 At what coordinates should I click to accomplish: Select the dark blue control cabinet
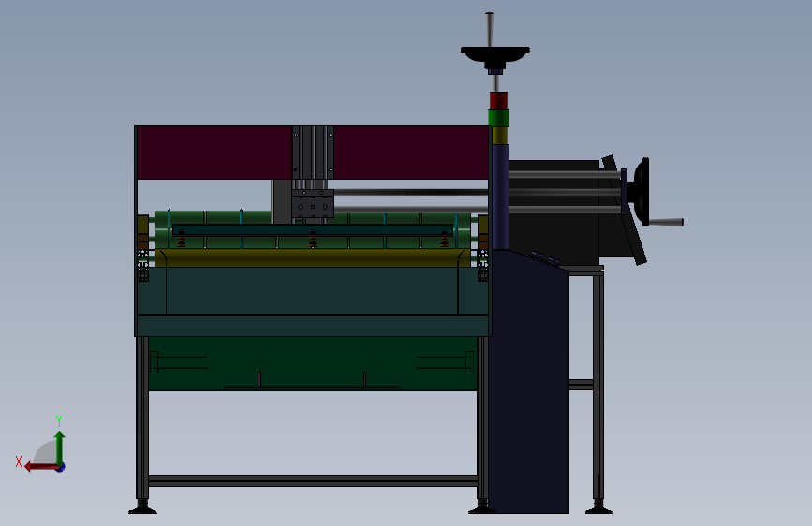(529, 381)
